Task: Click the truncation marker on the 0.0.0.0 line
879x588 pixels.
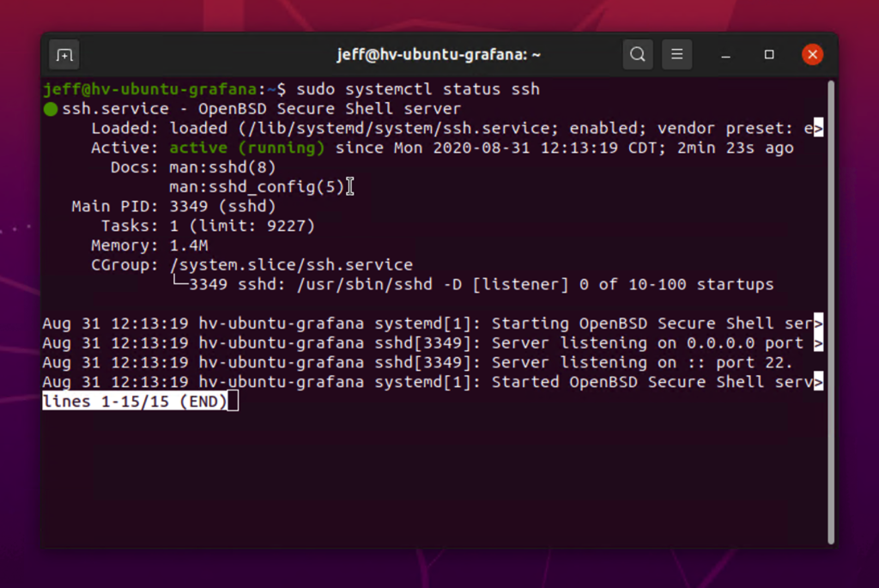Action: pyautogui.click(x=818, y=343)
